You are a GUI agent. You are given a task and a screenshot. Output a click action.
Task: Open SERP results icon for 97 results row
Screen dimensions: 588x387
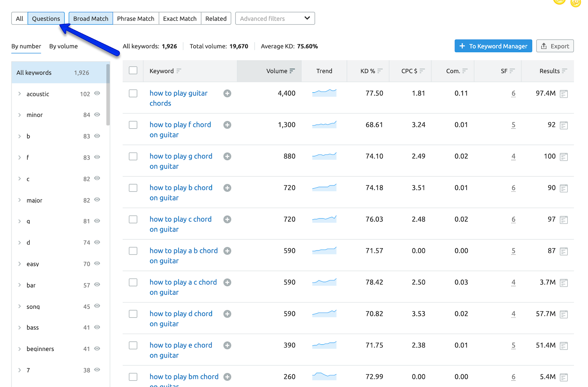pyautogui.click(x=564, y=220)
